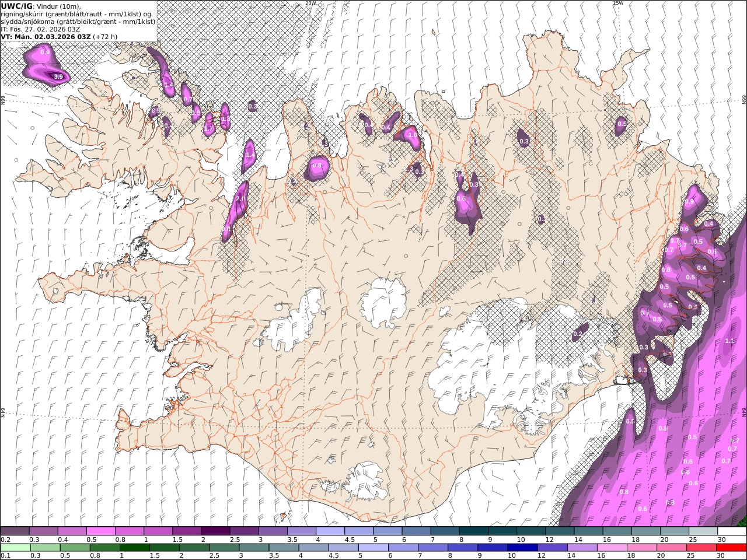Click the "0.2" snowfall value north of Vatnajökull
Viewport: 747px width, 560px height.
(x=578, y=334)
